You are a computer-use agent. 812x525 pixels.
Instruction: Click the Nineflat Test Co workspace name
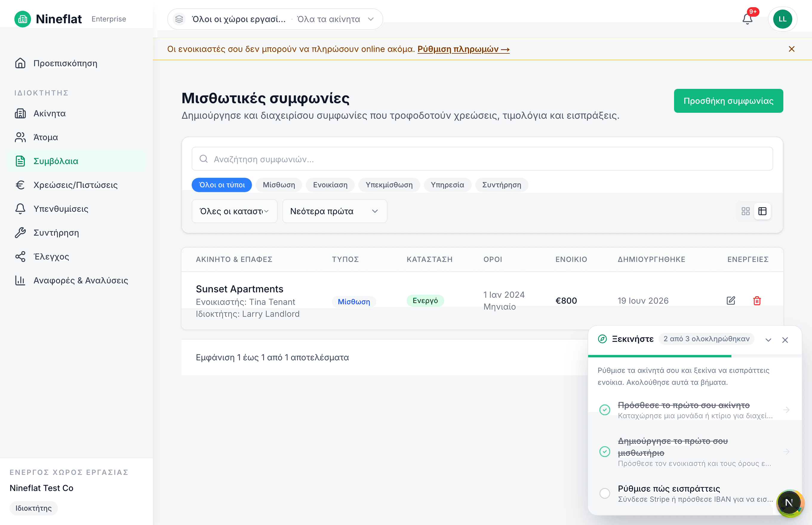pyautogui.click(x=41, y=488)
